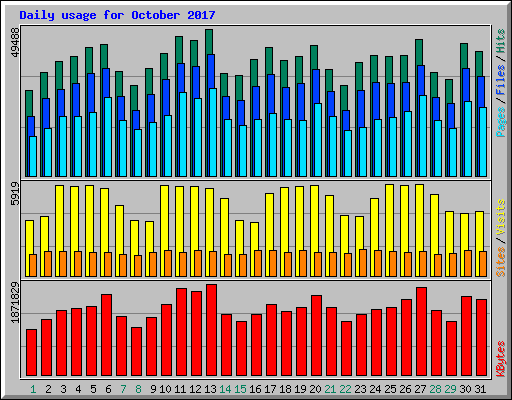Image resolution: width=512 pixels, height=400 pixels.
Task: Click the day '17' x-axis label
Action: click(x=270, y=389)
